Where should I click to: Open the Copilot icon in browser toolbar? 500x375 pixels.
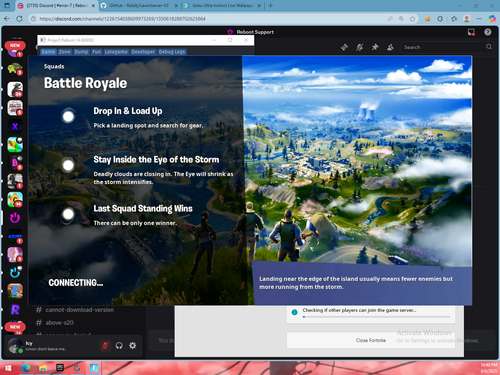(x=492, y=19)
